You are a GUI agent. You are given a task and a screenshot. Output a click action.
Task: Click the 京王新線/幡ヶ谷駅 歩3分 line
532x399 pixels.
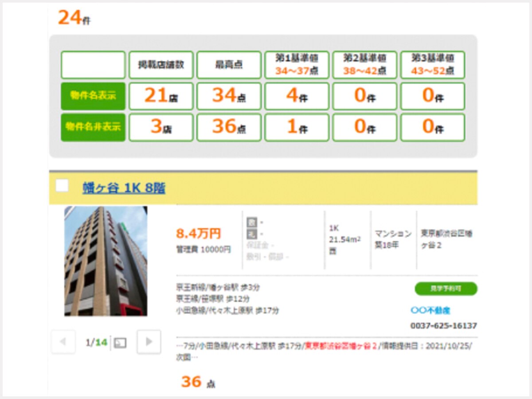(x=218, y=287)
